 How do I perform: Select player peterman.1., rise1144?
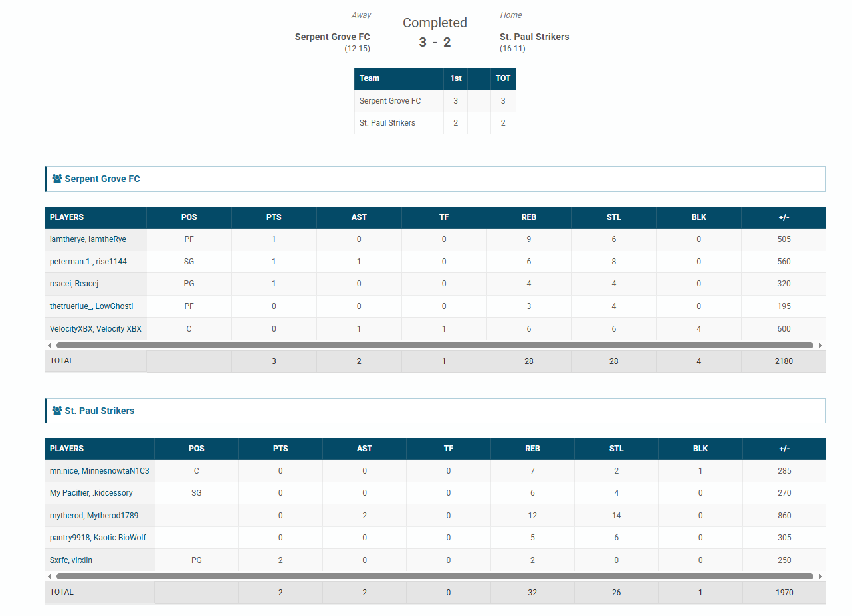pyautogui.click(x=88, y=262)
